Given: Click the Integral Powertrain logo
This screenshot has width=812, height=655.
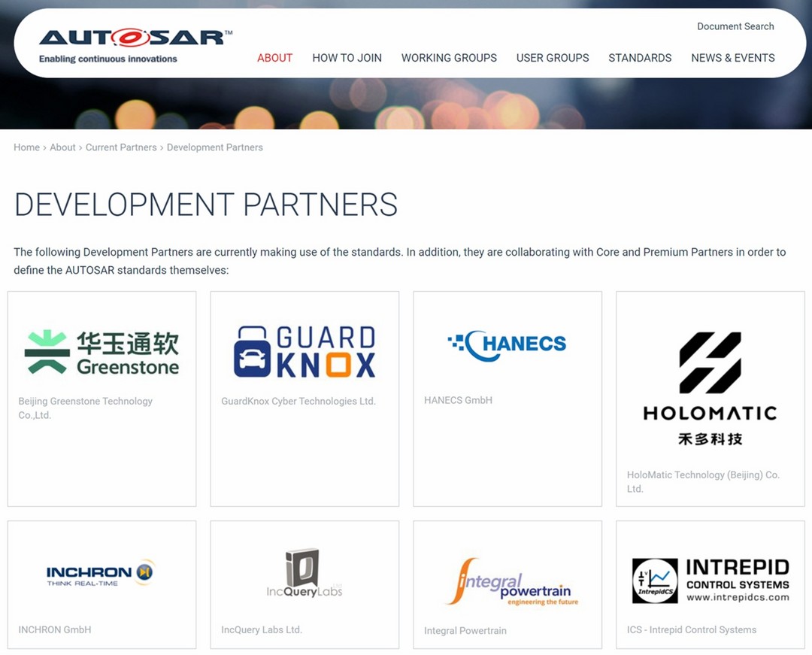Looking at the screenshot, I should pos(512,581).
